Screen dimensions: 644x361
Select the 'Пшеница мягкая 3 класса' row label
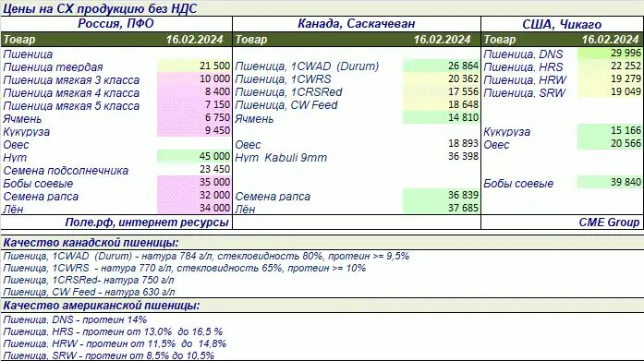click(x=71, y=80)
